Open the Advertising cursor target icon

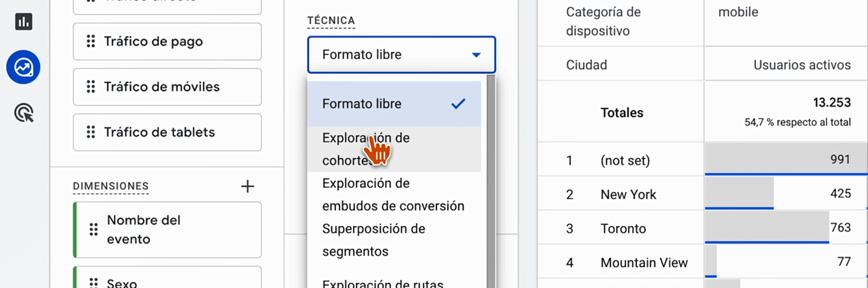[23, 113]
